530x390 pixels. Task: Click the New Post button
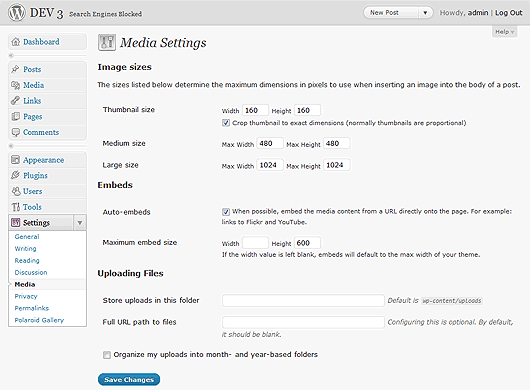pyautogui.click(x=391, y=13)
